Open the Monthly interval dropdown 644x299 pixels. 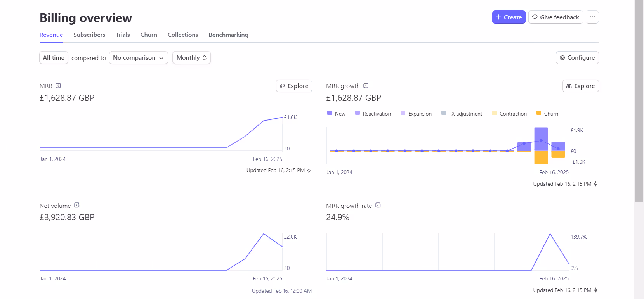(x=191, y=58)
